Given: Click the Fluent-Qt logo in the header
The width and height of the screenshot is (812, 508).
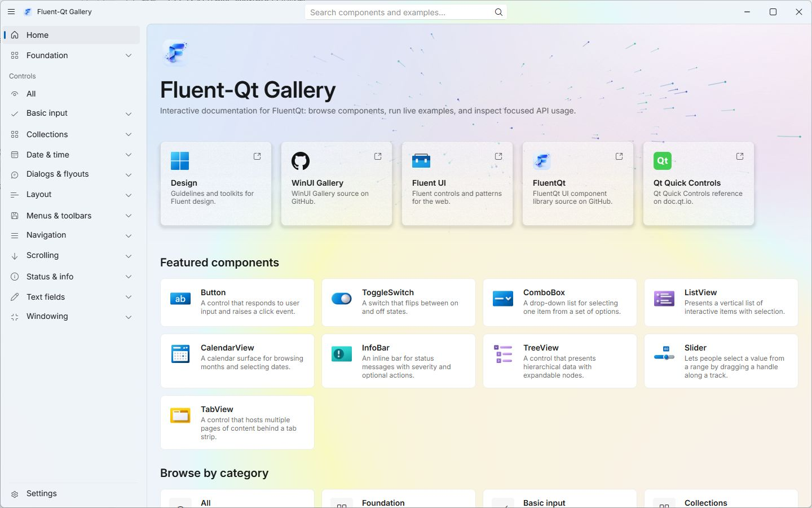Looking at the screenshot, I should point(175,53).
